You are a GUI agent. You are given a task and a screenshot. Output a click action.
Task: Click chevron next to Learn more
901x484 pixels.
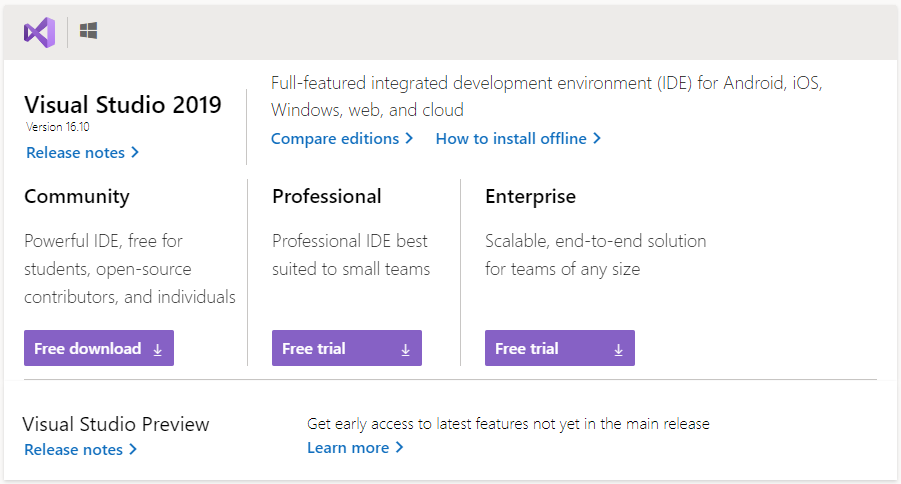coord(399,448)
